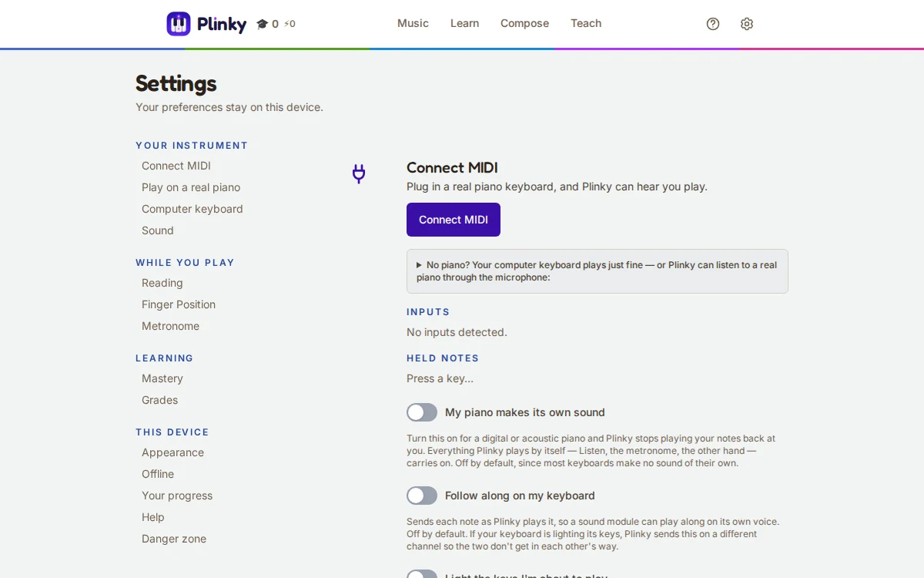Click the THIS DEVICE sidebar heading

172,432
